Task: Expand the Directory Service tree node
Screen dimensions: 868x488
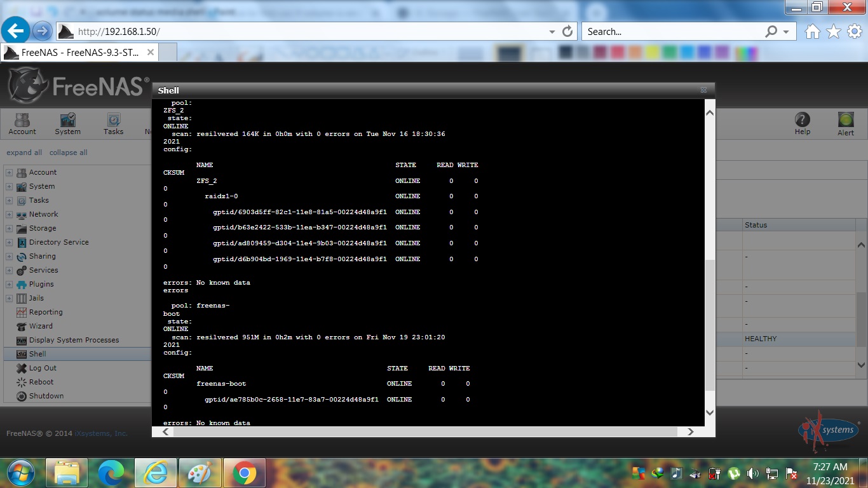Action: (x=9, y=242)
